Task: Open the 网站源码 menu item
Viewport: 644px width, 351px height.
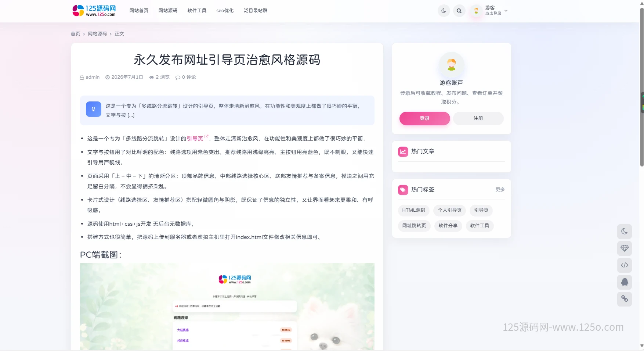Action: coord(168,11)
